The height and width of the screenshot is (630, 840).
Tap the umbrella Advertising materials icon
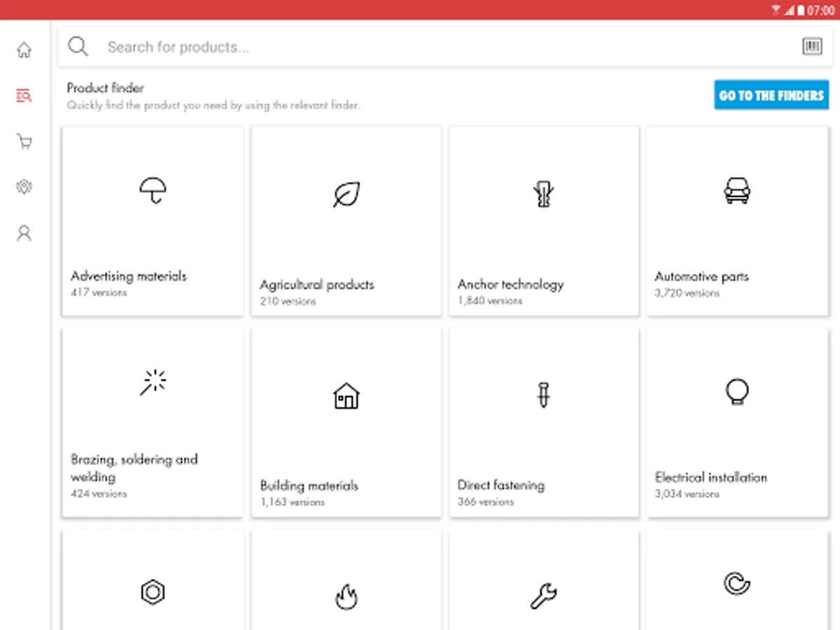(153, 190)
